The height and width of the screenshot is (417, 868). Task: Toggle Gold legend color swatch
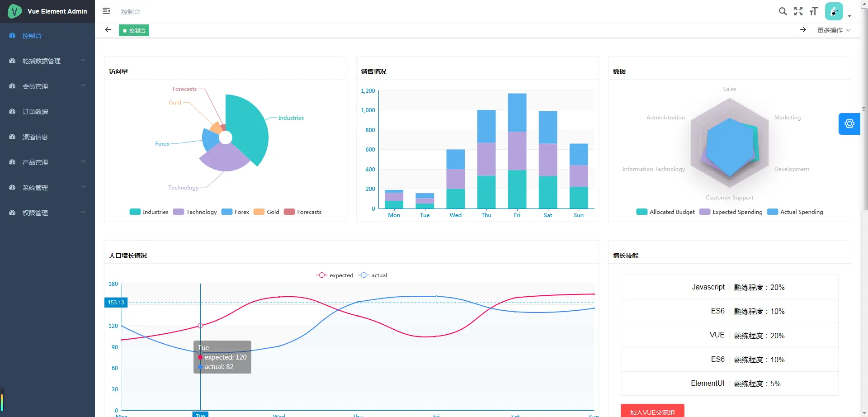(259, 212)
